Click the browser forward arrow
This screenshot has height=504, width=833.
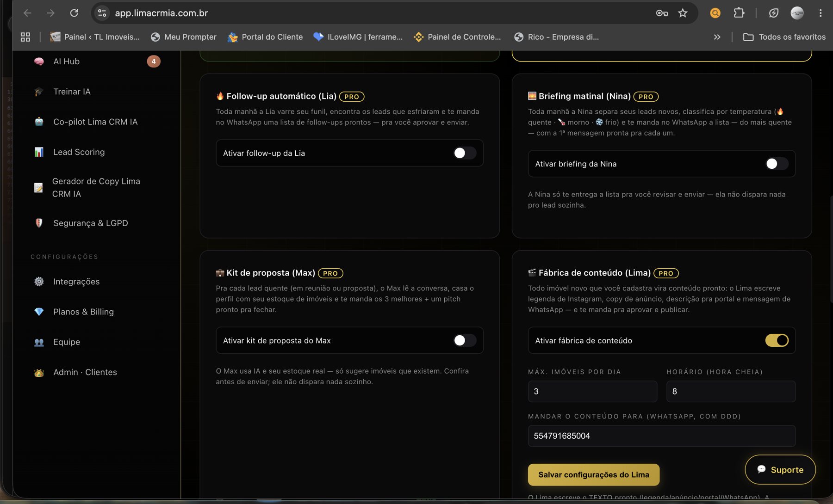pyautogui.click(x=50, y=13)
